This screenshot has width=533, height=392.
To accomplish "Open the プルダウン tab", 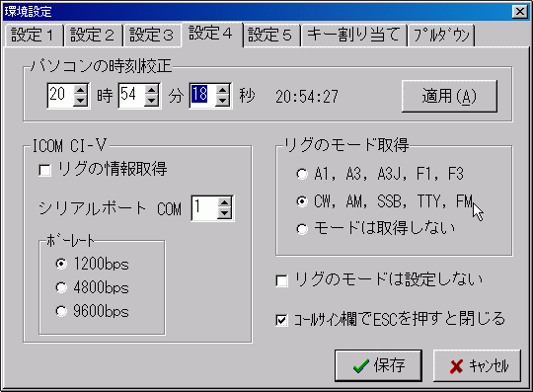I will point(441,35).
